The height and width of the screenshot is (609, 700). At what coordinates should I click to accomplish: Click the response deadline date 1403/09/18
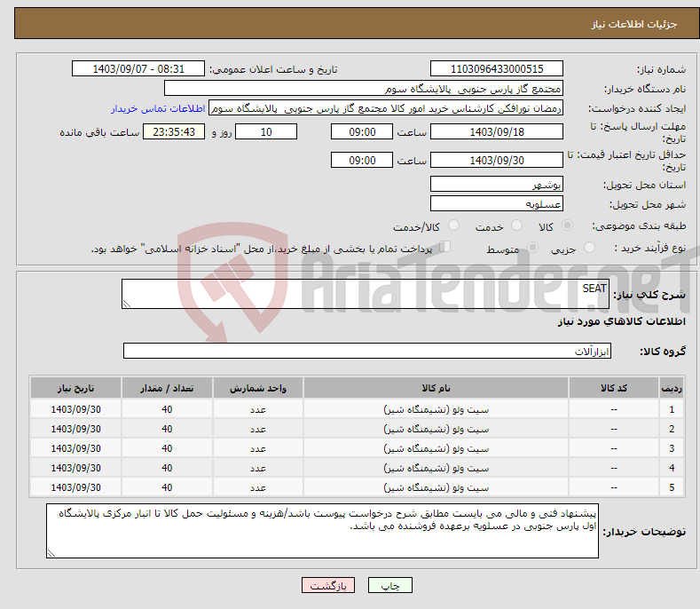497,131
